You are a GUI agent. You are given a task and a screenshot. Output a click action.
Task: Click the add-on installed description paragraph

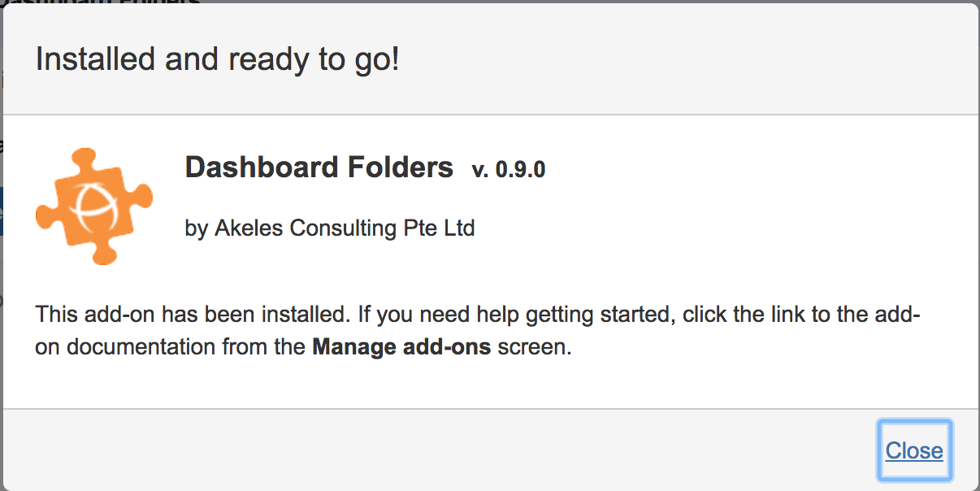click(x=478, y=331)
